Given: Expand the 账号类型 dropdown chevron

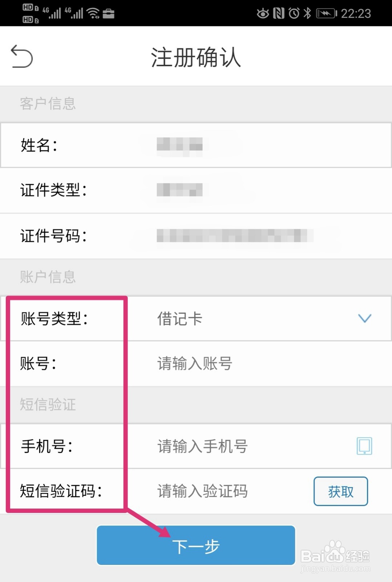Looking at the screenshot, I should point(365,318).
